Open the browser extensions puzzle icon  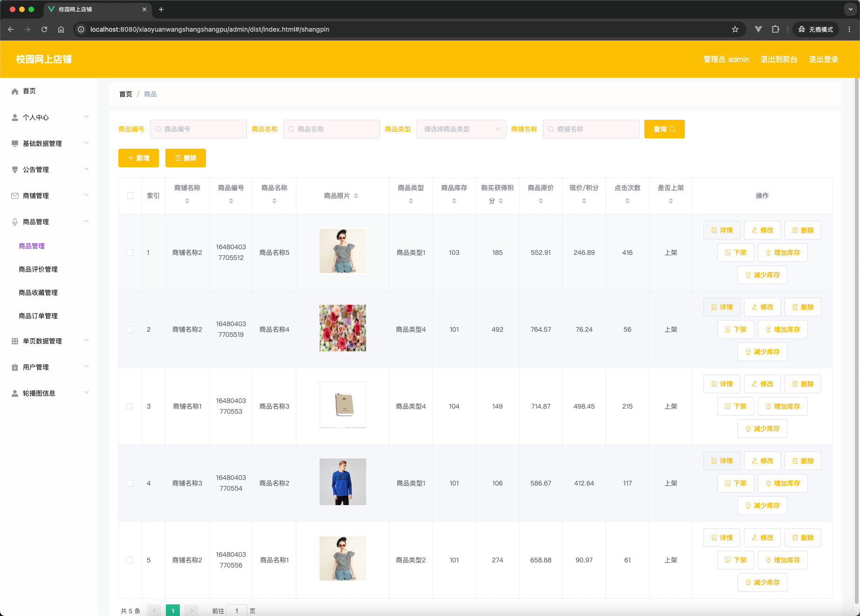(775, 29)
